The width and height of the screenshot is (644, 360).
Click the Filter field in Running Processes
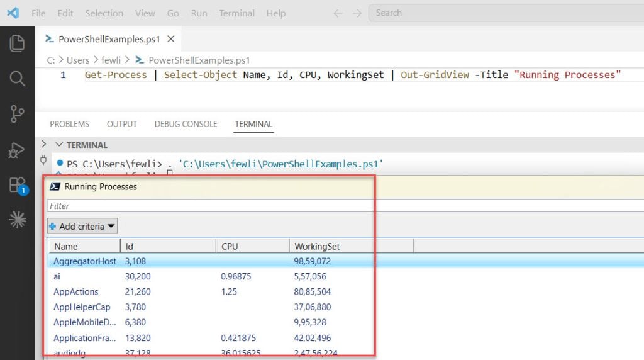click(x=345, y=206)
